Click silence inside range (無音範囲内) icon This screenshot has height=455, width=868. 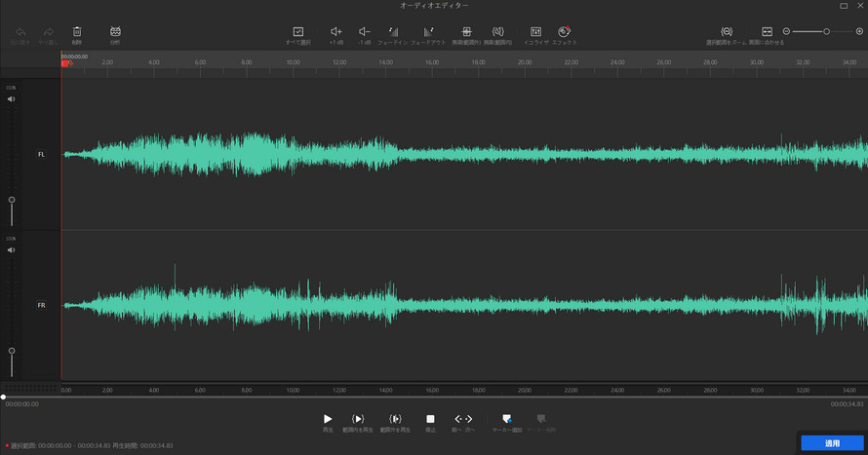click(x=498, y=32)
